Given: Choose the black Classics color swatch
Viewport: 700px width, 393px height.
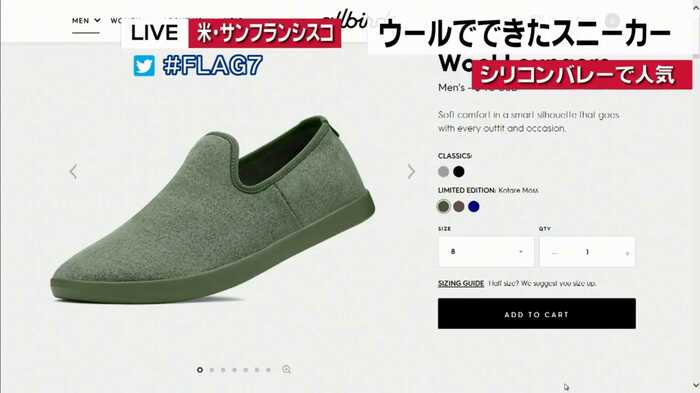Looking at the screenshot, I should pyautogui.click(x=458, y=171).
